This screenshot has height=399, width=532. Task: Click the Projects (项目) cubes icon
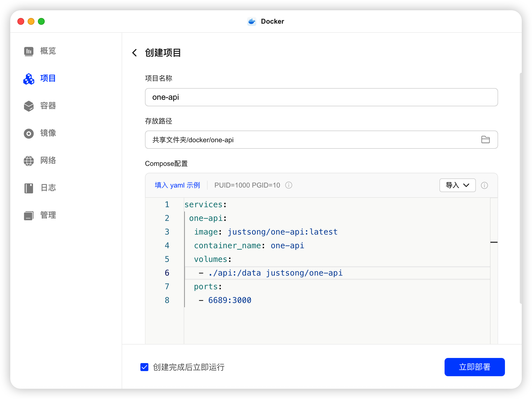[x=29, y=79]
